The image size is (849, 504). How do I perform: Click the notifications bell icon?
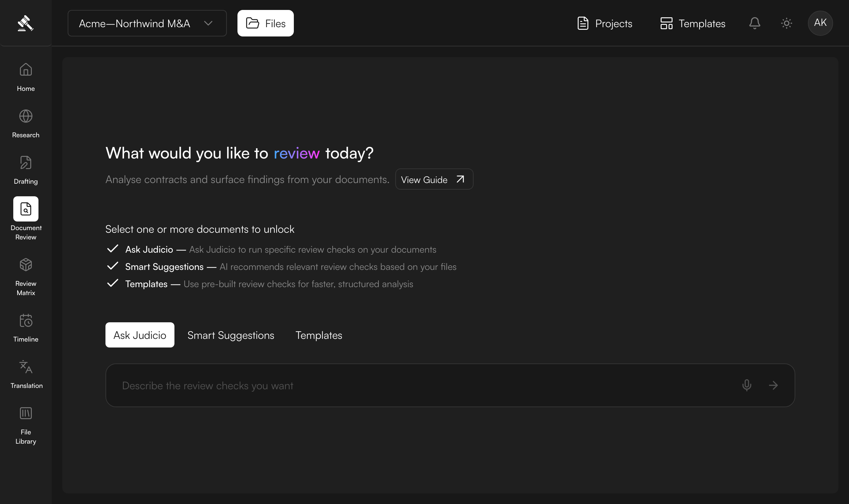tap(754, 23)
